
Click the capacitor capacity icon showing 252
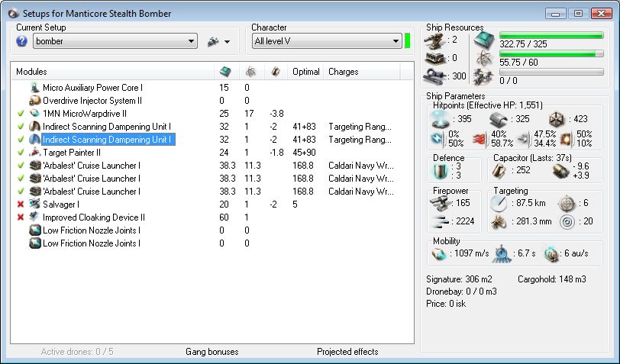[499, 170]
